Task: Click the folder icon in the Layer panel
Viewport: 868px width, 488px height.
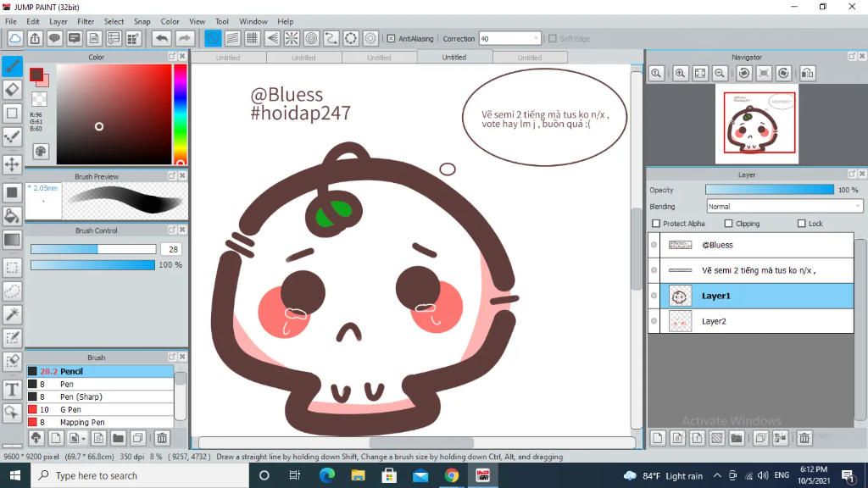Action: coord(737,438)
